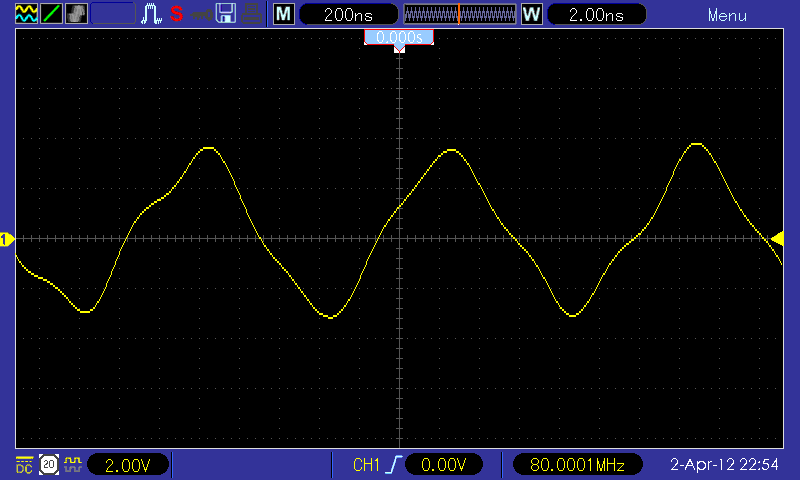Viewport: 800px width, 480px height.
Task: Click the sine wave acquisition icon
Action: pyautogui.click(x=26, y=14)
